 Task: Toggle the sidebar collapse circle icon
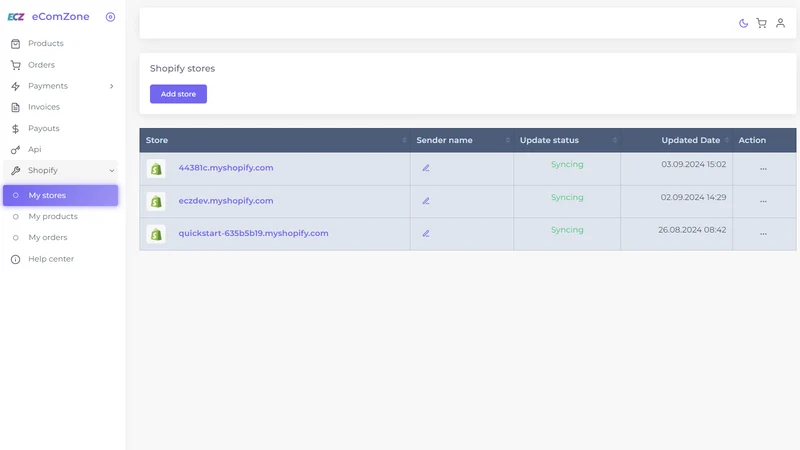[x=110, y=17]
